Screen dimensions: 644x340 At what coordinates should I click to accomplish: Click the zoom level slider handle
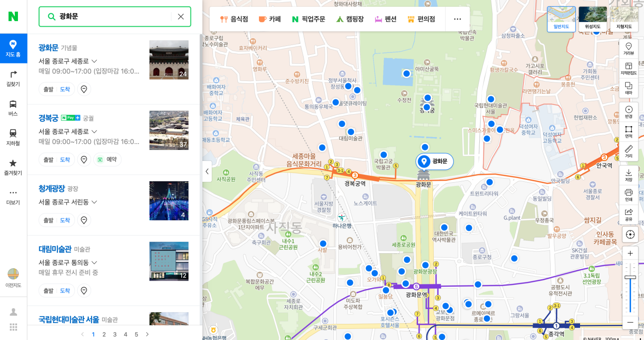pyautogui.click(x=630, y=277)
